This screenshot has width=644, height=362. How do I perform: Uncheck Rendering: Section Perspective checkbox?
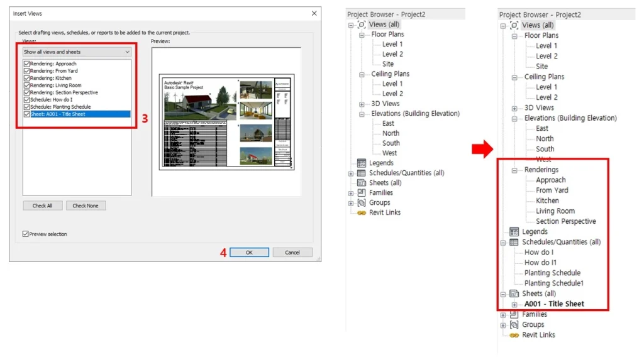point(26,92)
